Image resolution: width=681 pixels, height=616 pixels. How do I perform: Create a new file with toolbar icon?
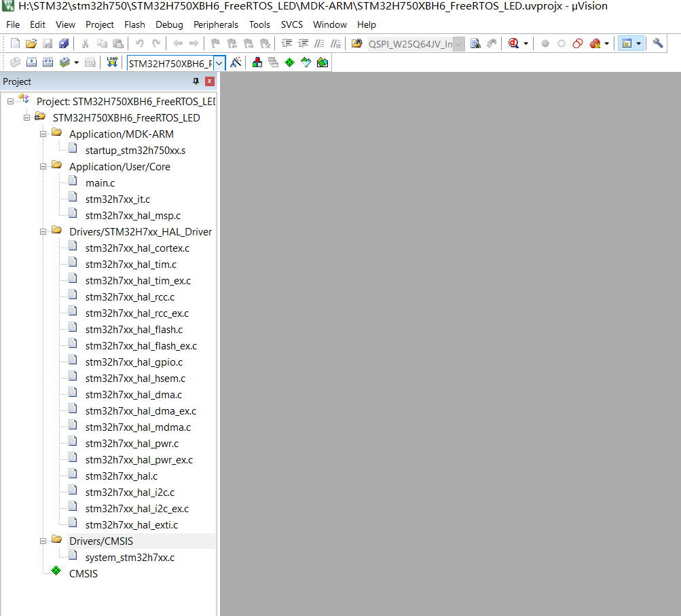point(15,43)
